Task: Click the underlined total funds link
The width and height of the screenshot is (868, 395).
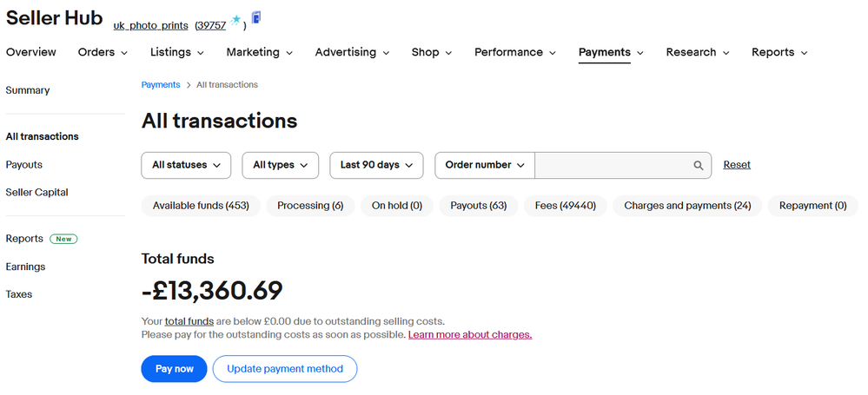Action: point(189,321)
